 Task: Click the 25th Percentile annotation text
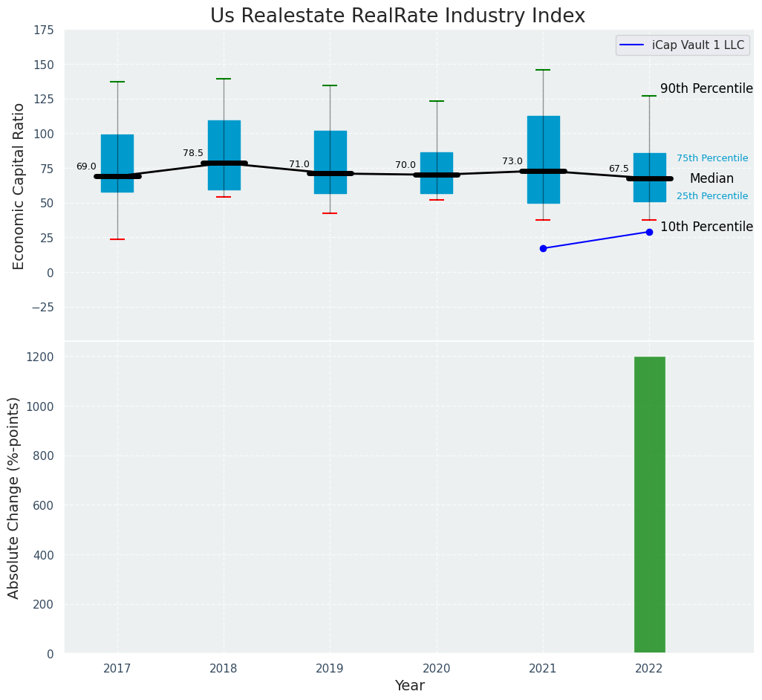point(711,196)
